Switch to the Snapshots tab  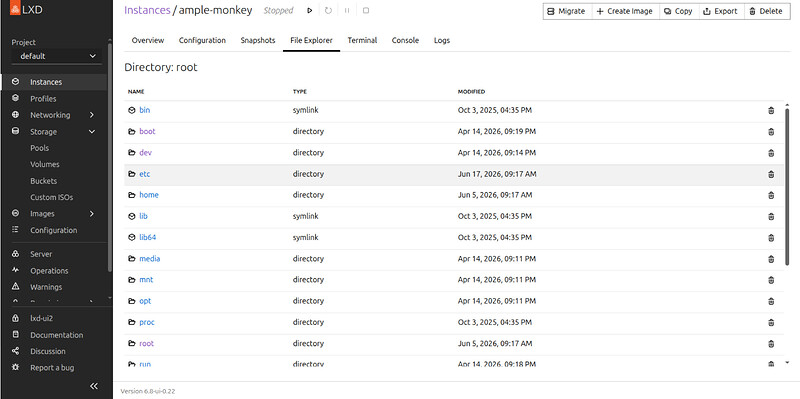pyautogui.click(x=258, y=40)
